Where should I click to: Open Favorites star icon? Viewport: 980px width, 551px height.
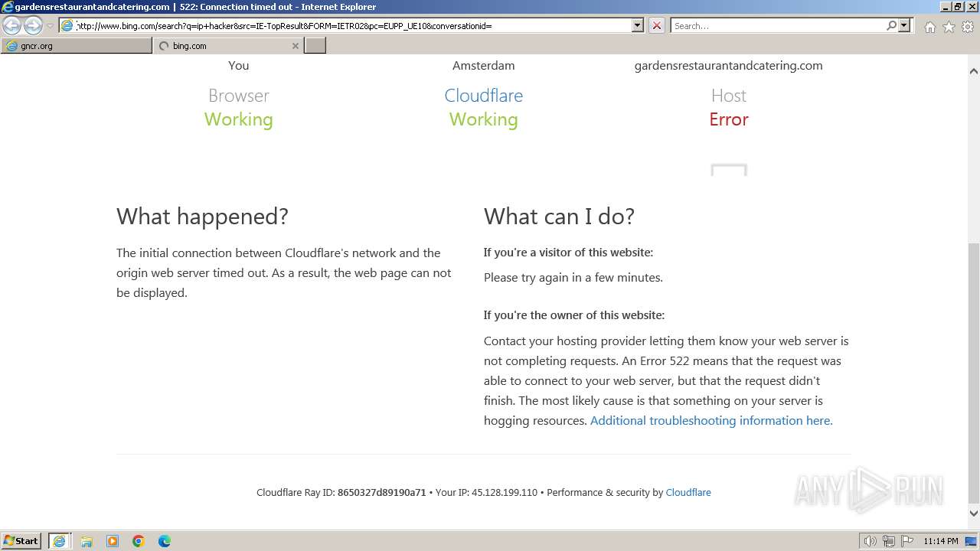click(x=949, y=27)
